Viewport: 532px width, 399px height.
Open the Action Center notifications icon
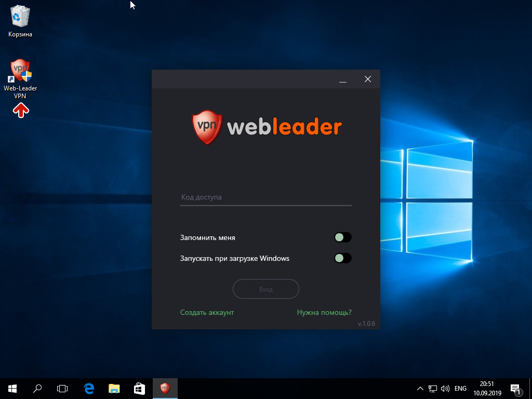coord(515,389)
